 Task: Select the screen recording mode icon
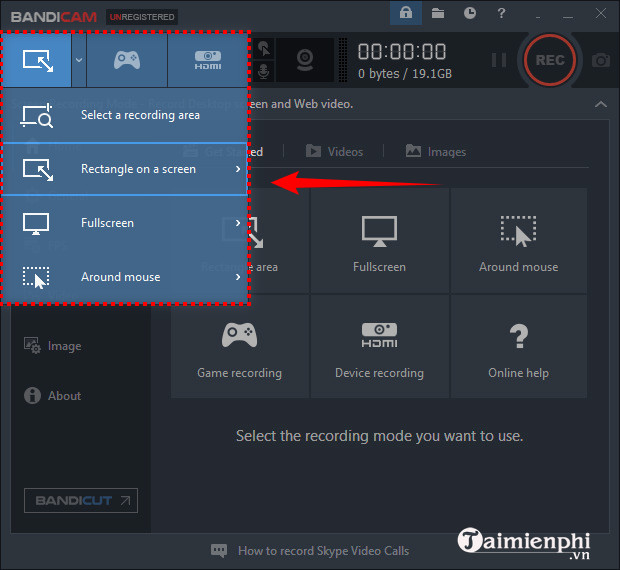[37, 60]
